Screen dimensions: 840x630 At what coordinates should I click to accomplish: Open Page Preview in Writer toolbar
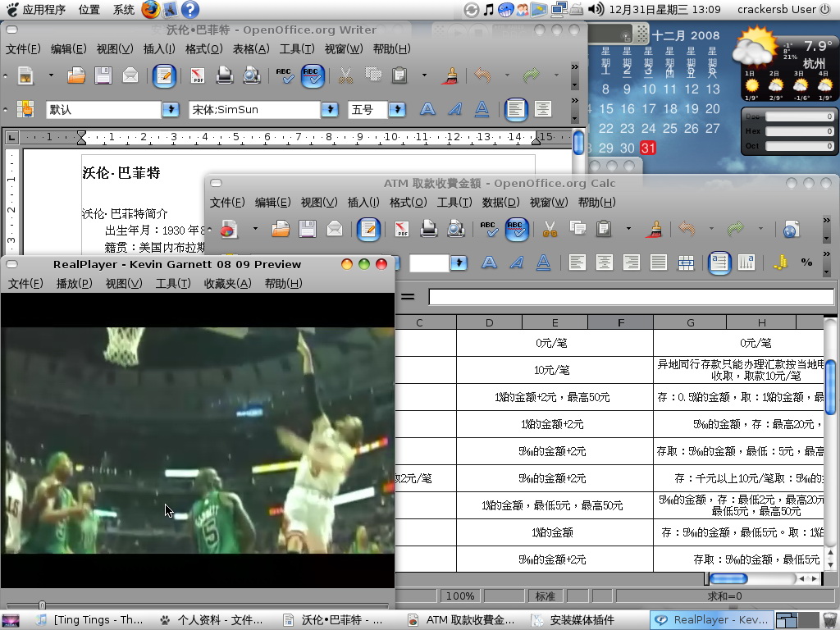click(251, 75)
